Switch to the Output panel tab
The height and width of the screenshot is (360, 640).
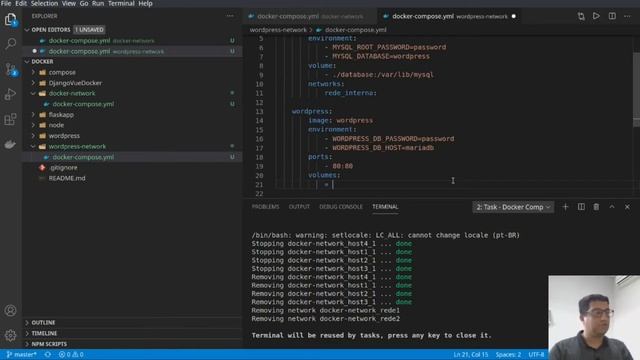tap(299, 207)
